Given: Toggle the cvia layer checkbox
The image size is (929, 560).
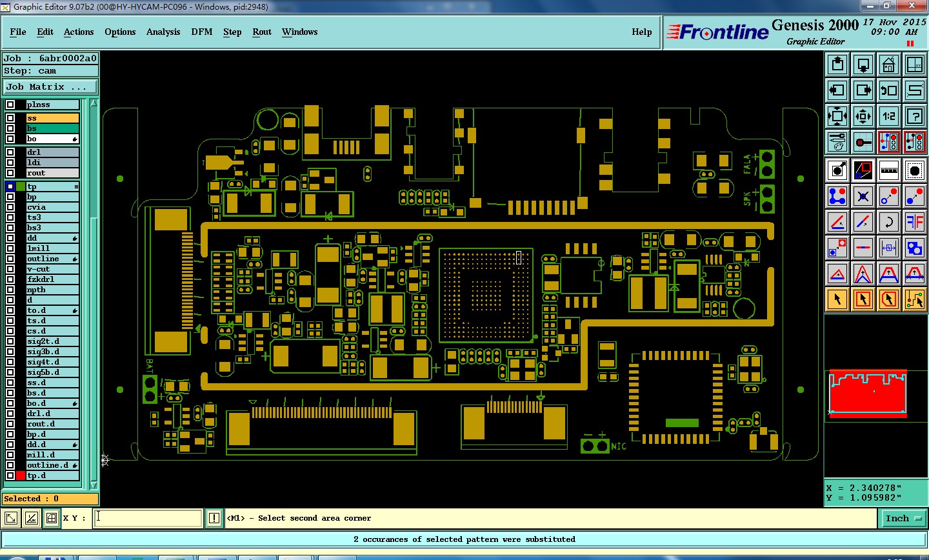Looking at the screenshot, I should click(10, 207).
